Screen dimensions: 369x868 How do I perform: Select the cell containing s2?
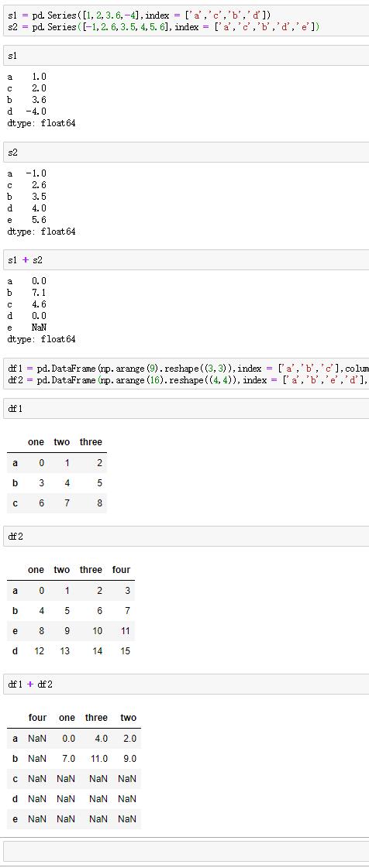coord(186,153)
